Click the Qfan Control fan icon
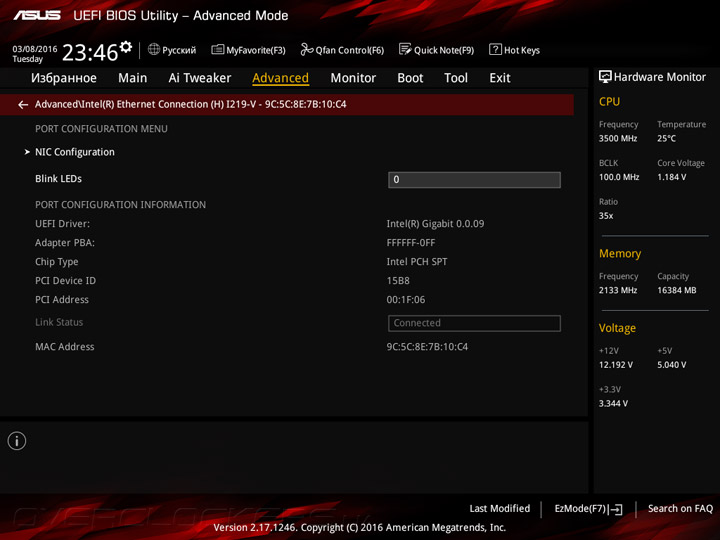 coord(307,49)
